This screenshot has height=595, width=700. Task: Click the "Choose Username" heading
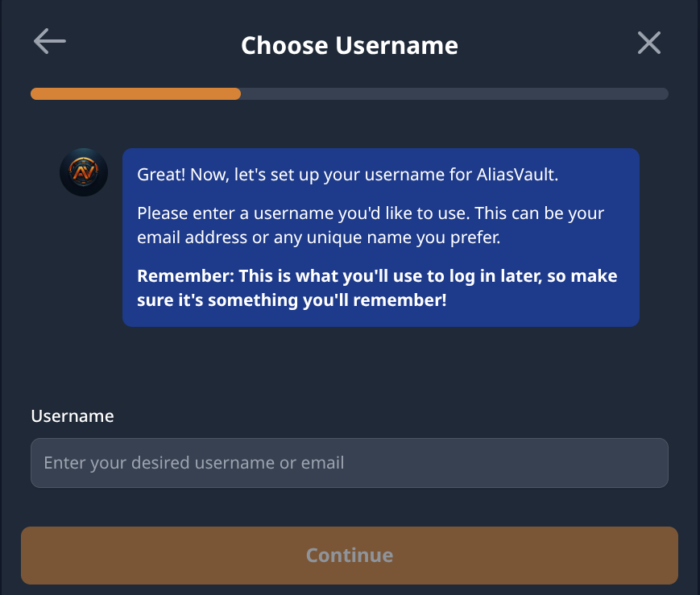tap(349, 45)
